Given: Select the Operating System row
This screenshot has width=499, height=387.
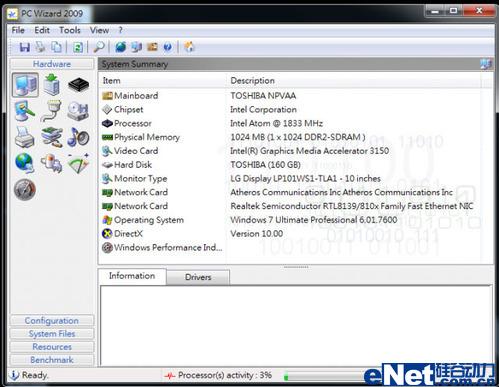Looking at the screenshot, I should point(290,220).
